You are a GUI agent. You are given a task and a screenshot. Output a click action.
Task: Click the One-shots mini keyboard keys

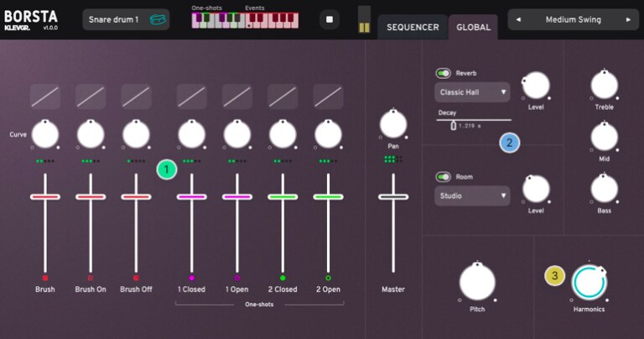coord(218,20)
